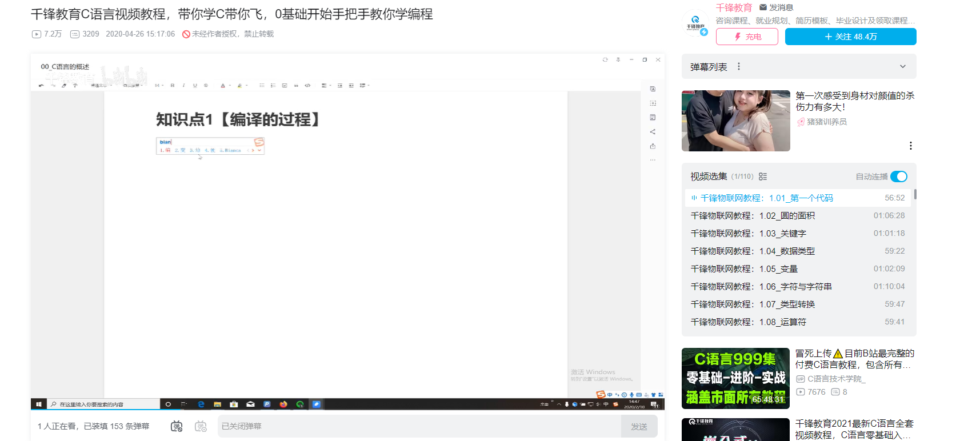Click the 关注 48.4万 follow button
Image resolution: width=980 pixels, height=441 pixels.
tap(850, 37)
